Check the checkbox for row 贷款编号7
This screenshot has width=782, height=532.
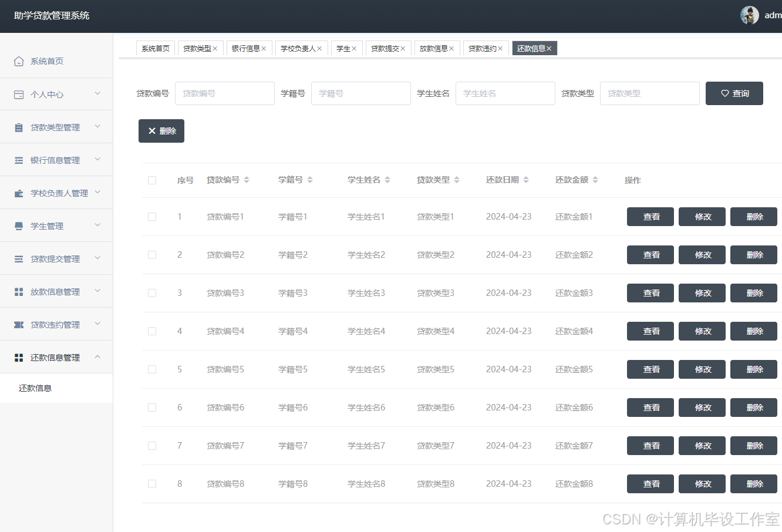click(152, 446)
